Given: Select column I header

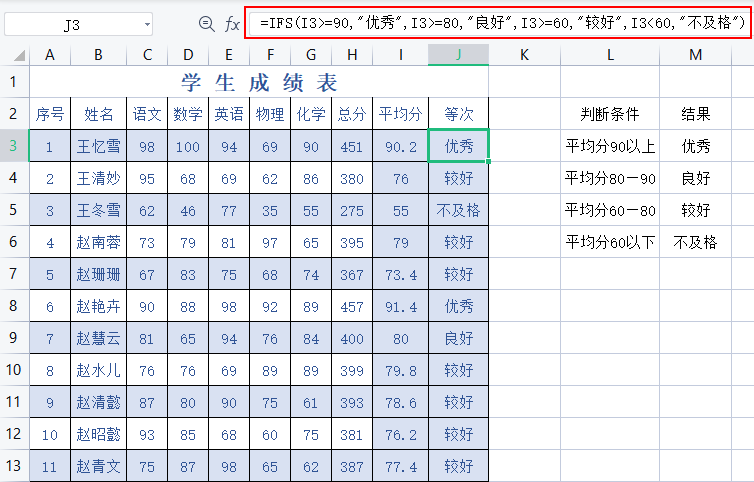Looking at the screenshot, I should 401,55.
